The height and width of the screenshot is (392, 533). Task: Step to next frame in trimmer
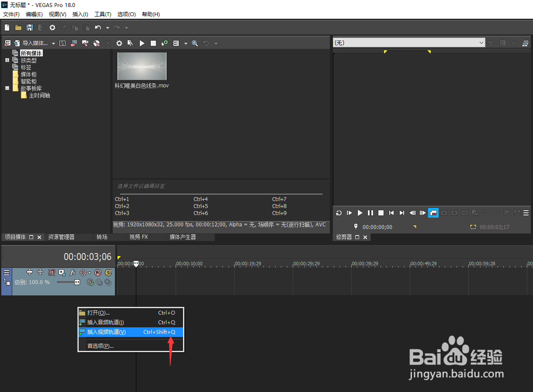tap(423, 213)
